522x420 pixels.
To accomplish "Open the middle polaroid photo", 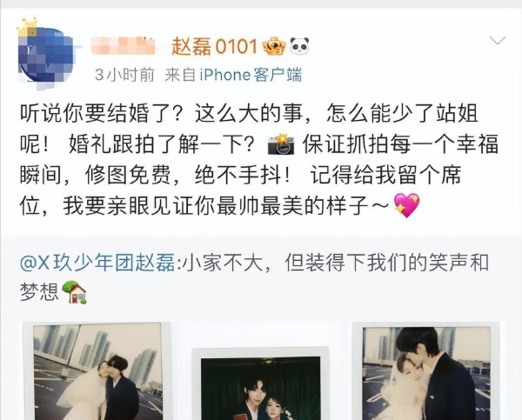I will click(x=261, y=383).
